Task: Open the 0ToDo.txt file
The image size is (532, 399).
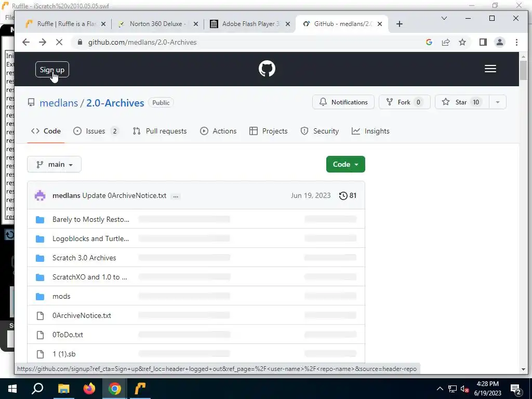Action: point(68,335)
